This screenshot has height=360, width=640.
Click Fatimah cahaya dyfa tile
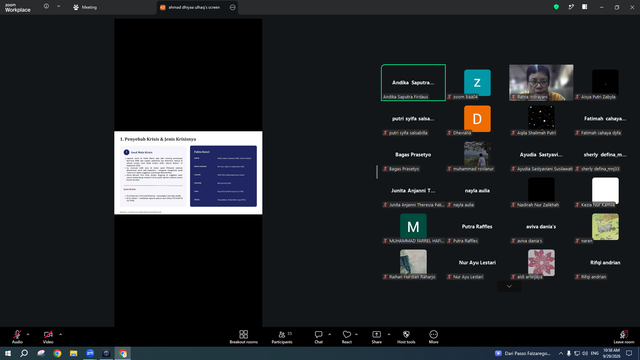[605, 118]
